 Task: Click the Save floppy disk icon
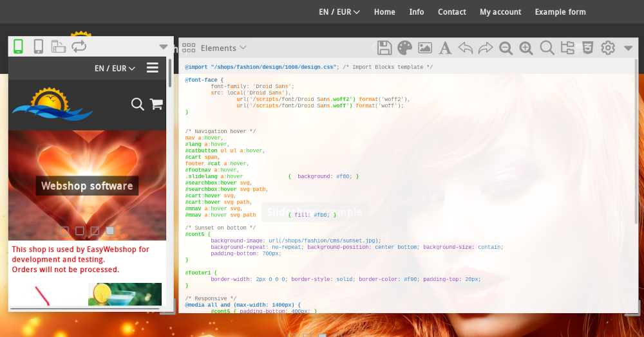384,48
